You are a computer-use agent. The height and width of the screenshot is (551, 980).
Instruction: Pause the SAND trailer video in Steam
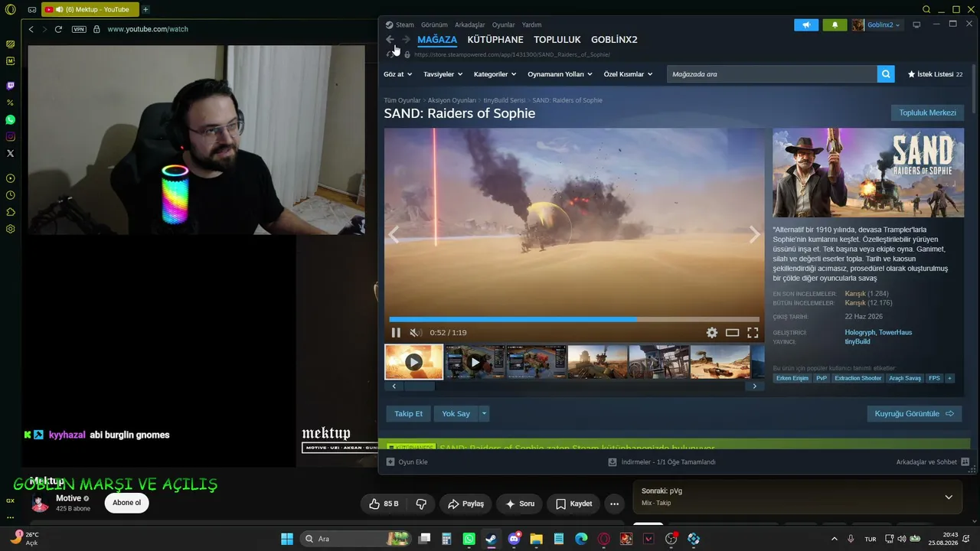pos(396,333)
